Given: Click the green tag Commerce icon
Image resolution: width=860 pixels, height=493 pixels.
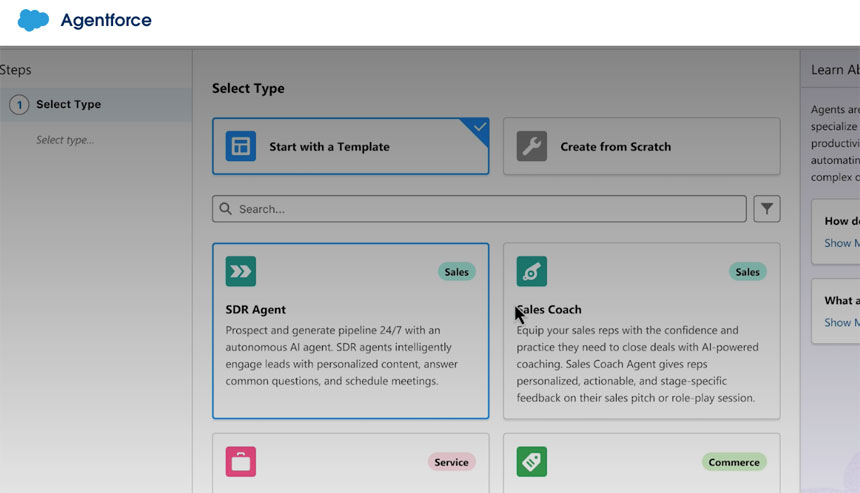Looking at the screenshot, I should pos(532,461).
